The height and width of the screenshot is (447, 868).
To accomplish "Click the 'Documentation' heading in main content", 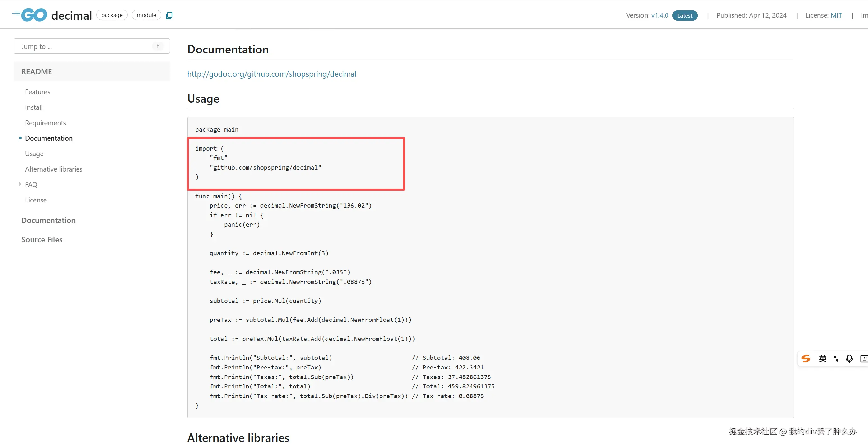I will coord(228,50).
